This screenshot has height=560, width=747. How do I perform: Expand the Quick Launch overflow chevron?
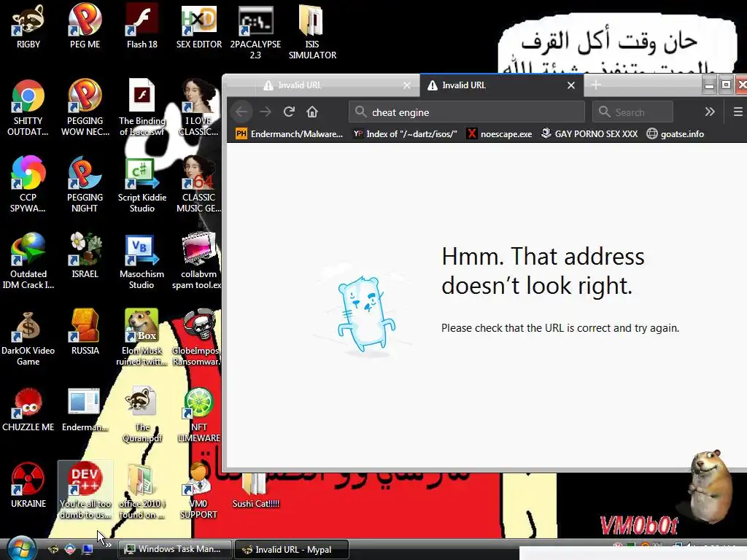(x=108, y=545)
